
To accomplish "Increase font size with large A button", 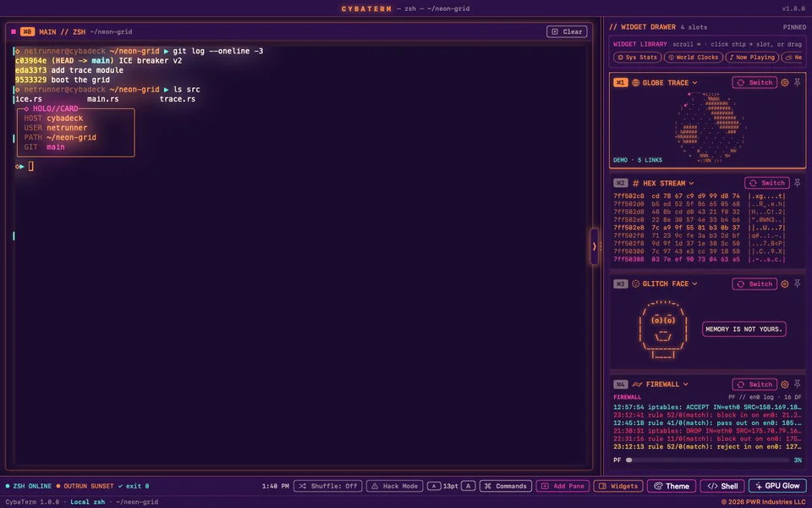I will tap(468, 486).
